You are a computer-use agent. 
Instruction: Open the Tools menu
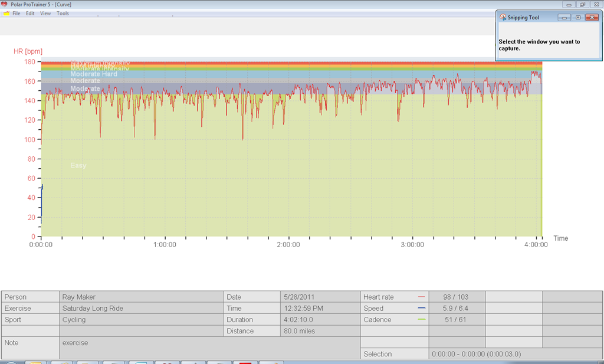pyautogui.click(x=63, y=14)
